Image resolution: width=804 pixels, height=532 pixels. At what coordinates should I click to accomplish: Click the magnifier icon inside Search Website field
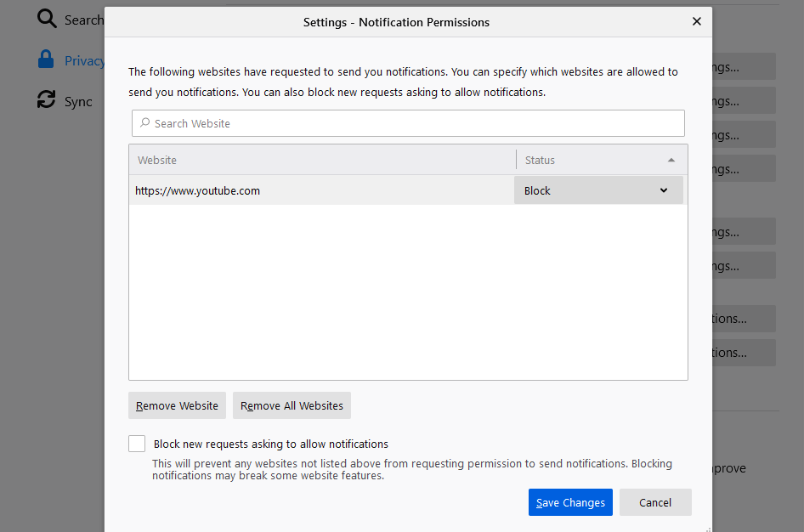[x=144, y=123]
